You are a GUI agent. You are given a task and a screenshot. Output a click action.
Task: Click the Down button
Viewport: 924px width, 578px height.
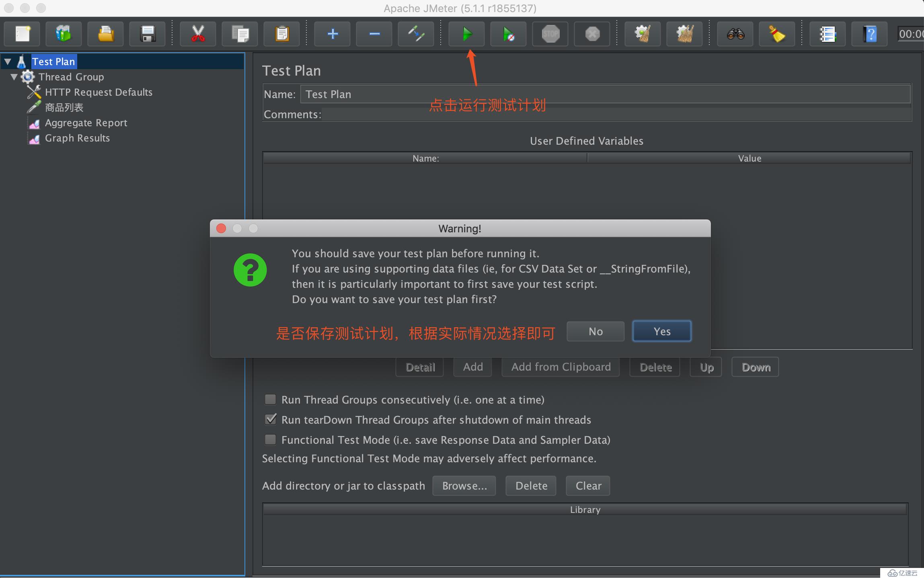756,367
